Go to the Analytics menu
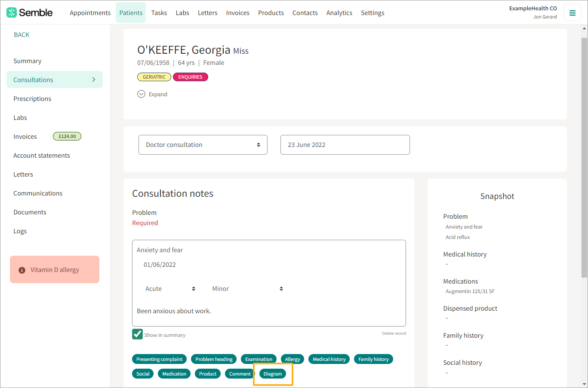The width and height of the screenshot is (588, 388). 339,13
